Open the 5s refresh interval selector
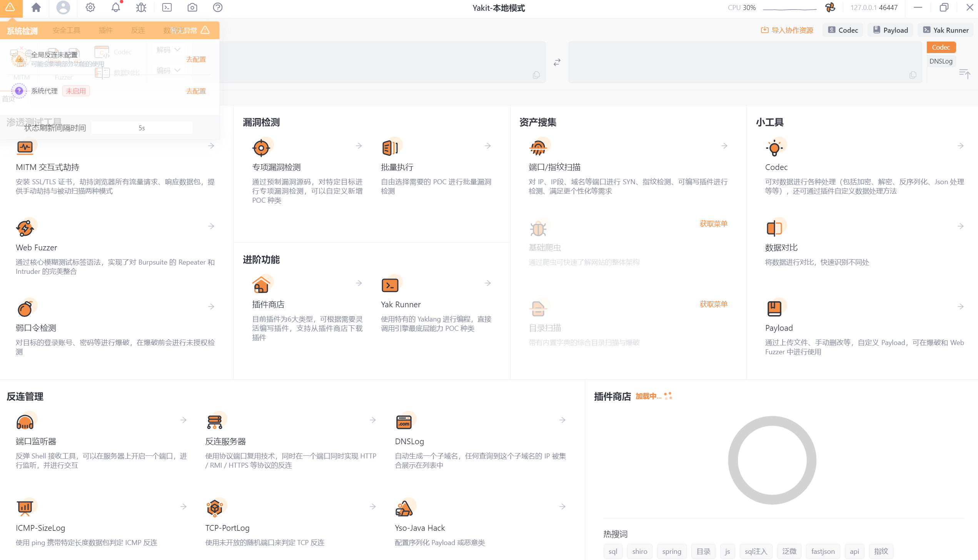 [142, 128]
